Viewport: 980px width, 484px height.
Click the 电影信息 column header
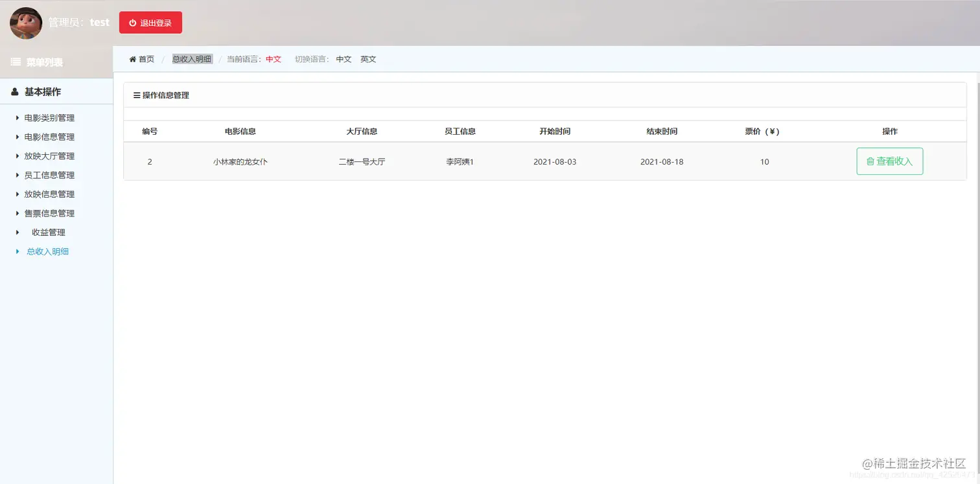(240, 132)
